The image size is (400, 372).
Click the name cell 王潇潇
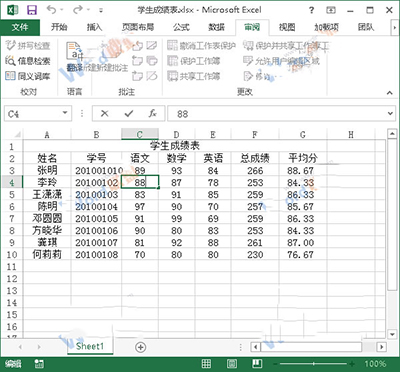click(x=47, y=194)
